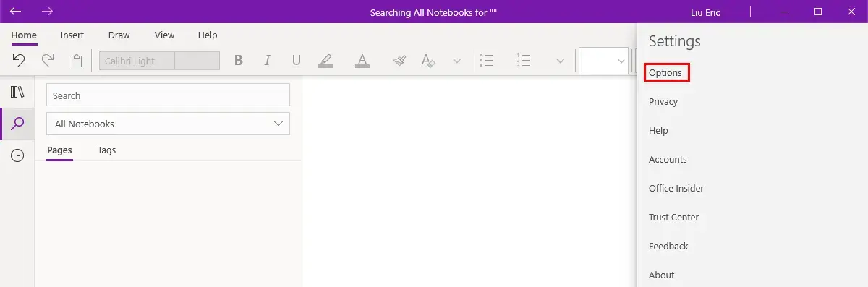Open Accounts settings
868x287 pixels.
pyautogui.click(x=668, y=160)
